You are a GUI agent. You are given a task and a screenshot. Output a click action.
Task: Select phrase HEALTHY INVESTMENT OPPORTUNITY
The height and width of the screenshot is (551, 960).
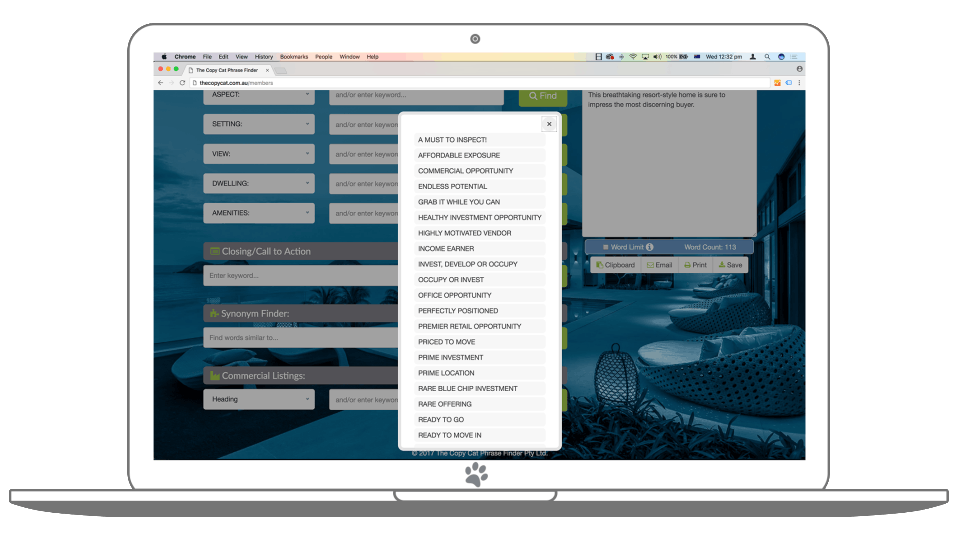coord(479,217)
